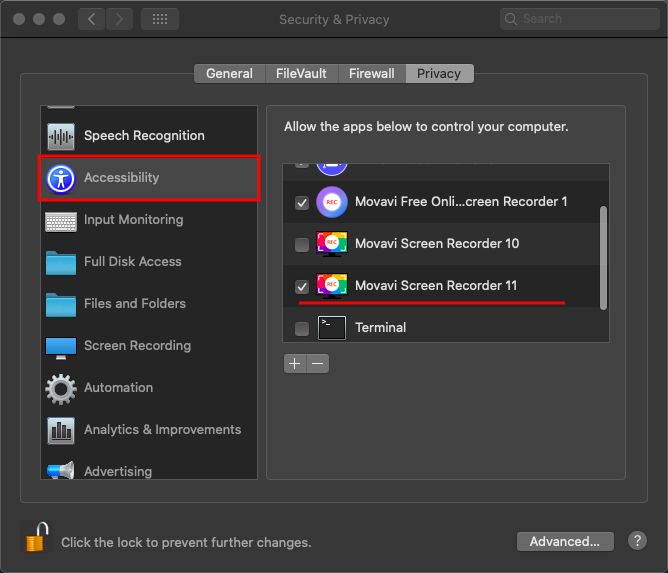Click the blue Accessibility figure icon

[61, 179]
